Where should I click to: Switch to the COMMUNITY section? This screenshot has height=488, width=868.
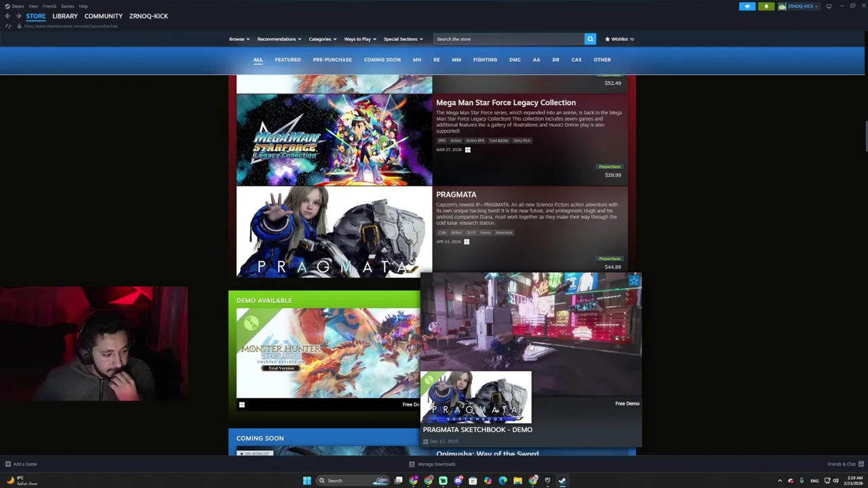[x=104, y=16]
